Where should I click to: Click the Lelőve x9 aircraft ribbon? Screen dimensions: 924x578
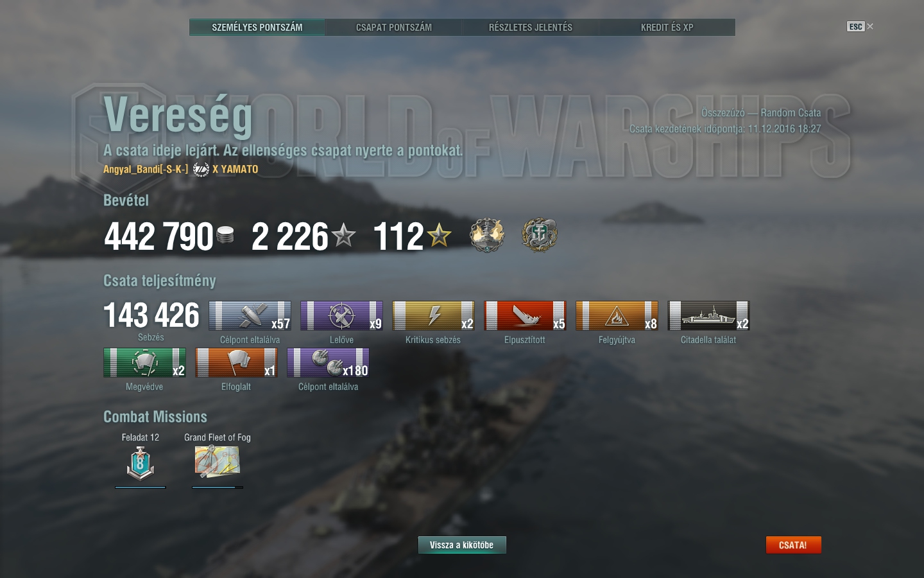click(x=341, y=315)
